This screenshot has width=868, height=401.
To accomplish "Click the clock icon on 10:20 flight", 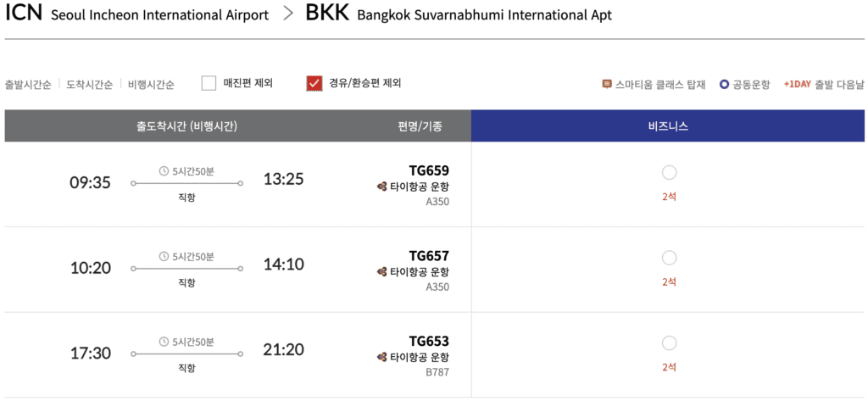I will point(164,256).
